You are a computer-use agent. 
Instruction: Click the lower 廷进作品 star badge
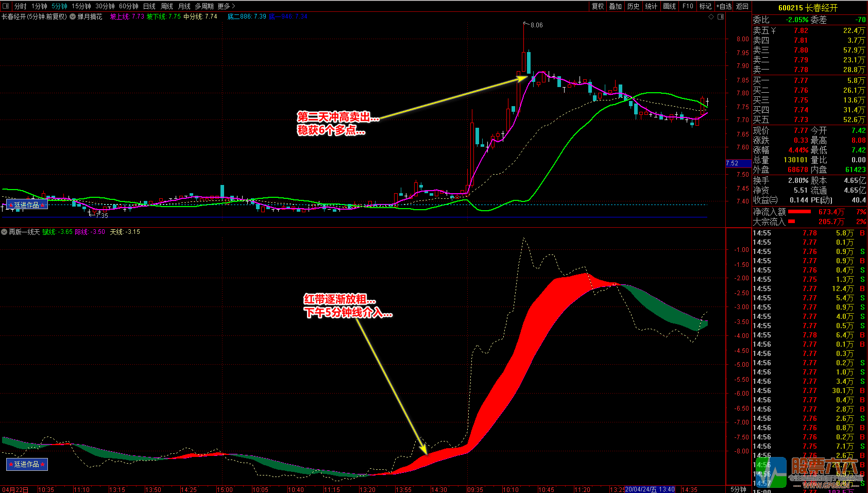[27, 464]
